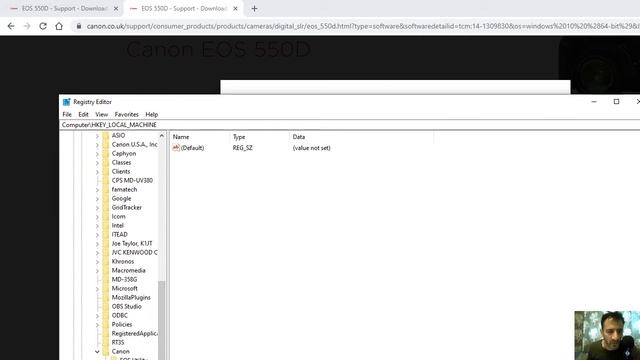Collapse the Canon key

click(x=97, y=352)
